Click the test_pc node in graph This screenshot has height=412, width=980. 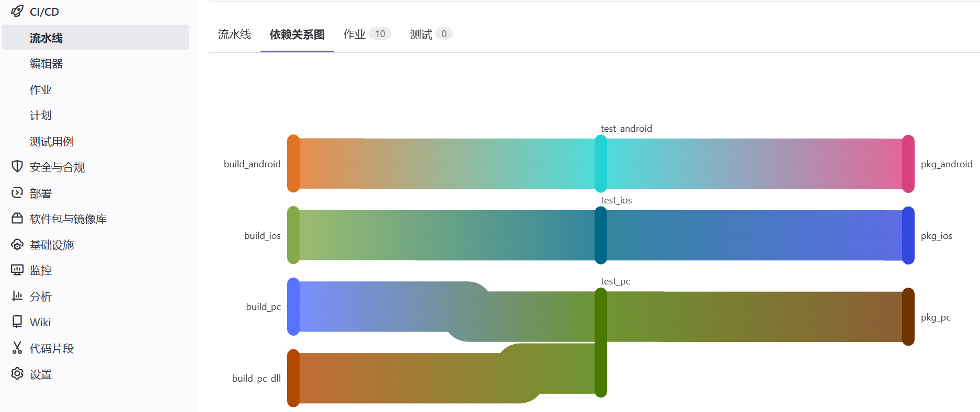[x=601, y=342]
